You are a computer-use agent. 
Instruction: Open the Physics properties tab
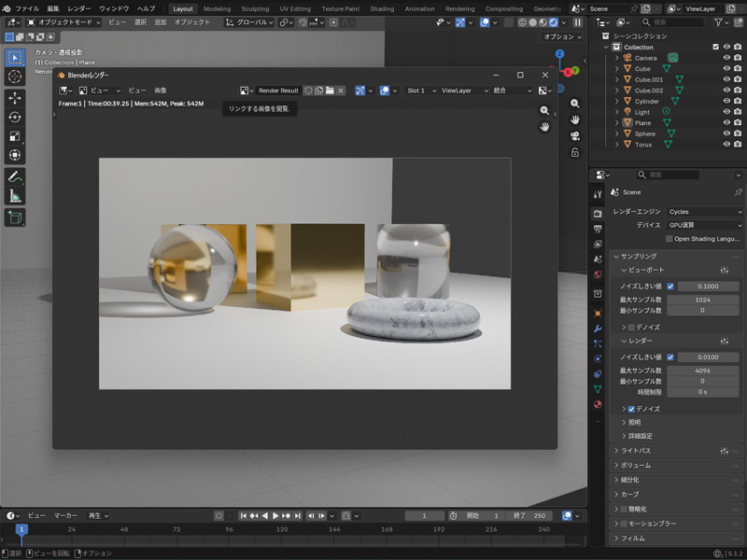598,359
